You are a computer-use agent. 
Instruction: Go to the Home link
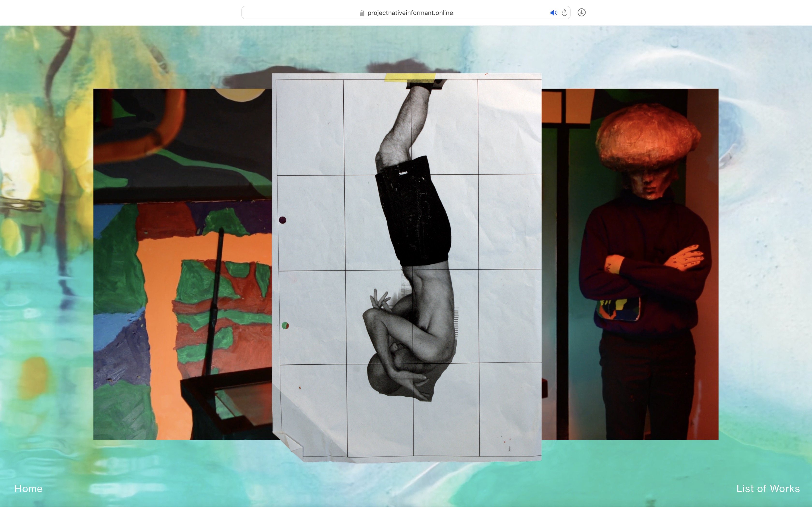(29, 489)
